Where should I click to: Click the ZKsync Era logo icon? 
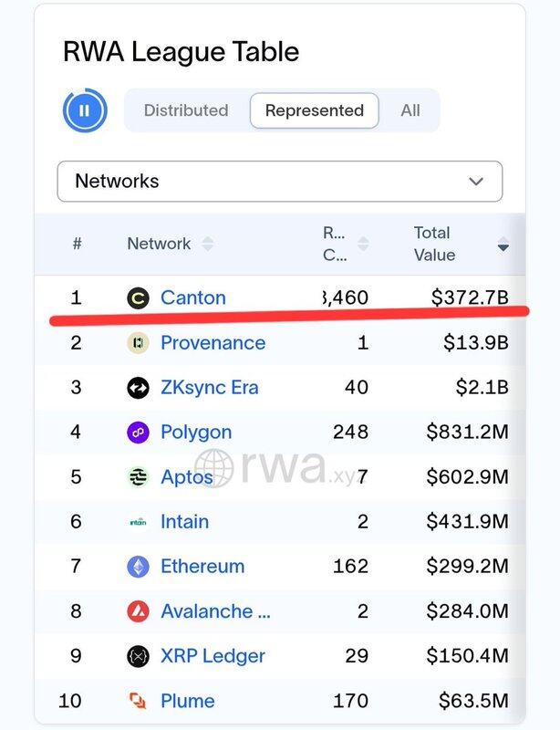(x=138, y=388)
